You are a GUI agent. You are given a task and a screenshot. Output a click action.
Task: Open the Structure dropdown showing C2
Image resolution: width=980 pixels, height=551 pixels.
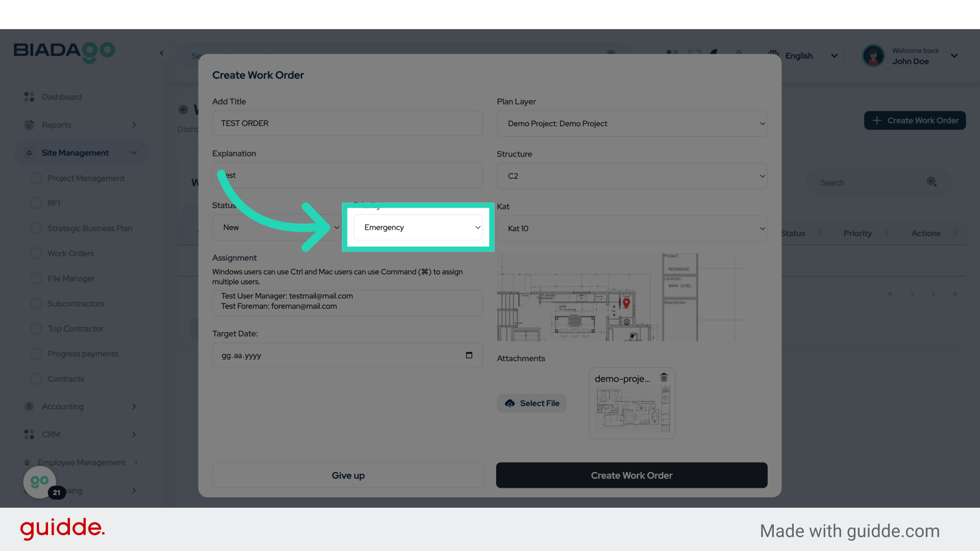pyautogui.click(x=631, y=176)
